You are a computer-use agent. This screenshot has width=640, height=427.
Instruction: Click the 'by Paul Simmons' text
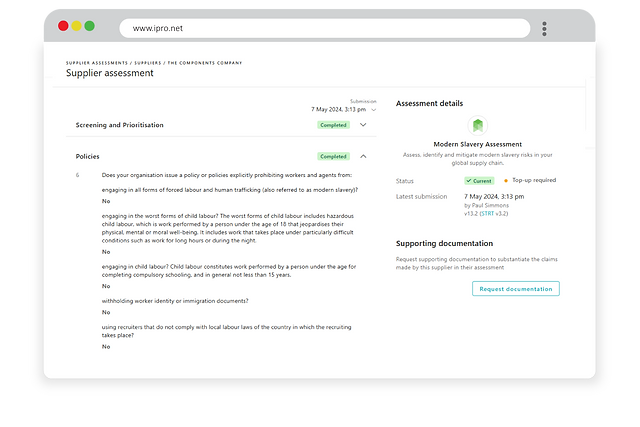tap(487, 205)
